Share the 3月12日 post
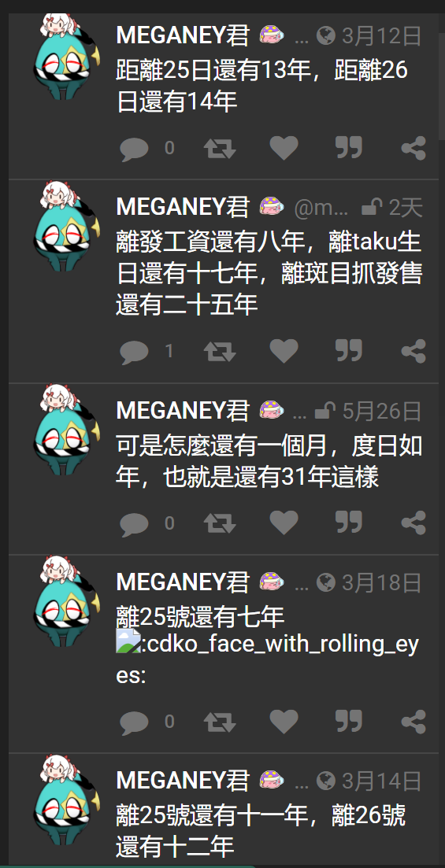 tap(413, 149)
